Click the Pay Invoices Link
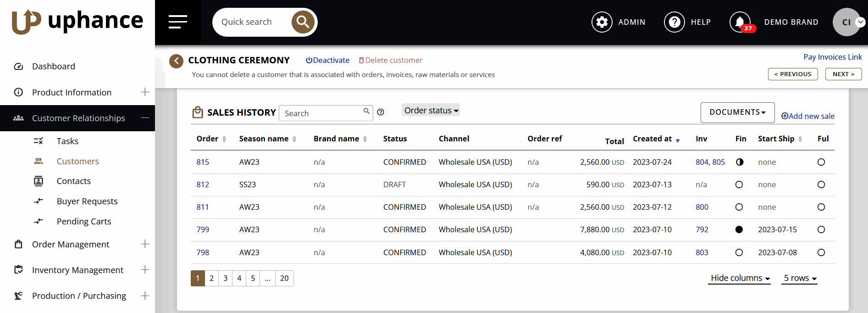The image size is (868, 313). pyautogui.click(x=832, y=57)
